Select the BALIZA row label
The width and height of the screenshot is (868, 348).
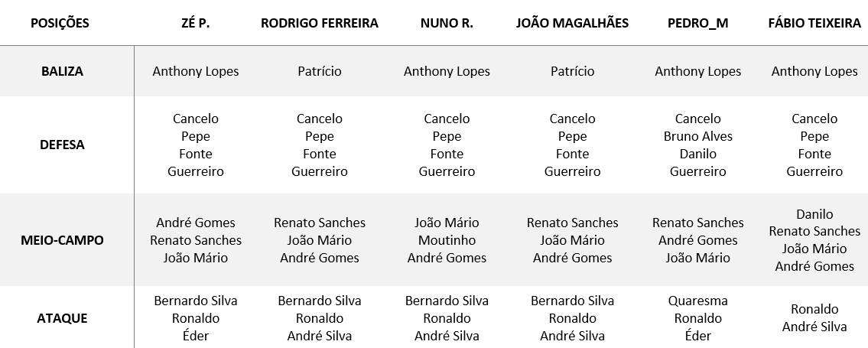[62, 71]
